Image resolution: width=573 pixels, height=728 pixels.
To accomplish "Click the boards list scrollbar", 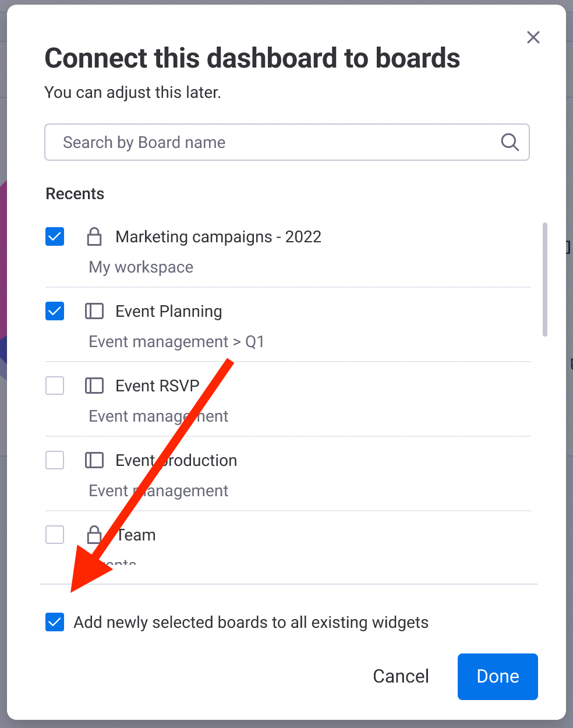I will [545, 280].
